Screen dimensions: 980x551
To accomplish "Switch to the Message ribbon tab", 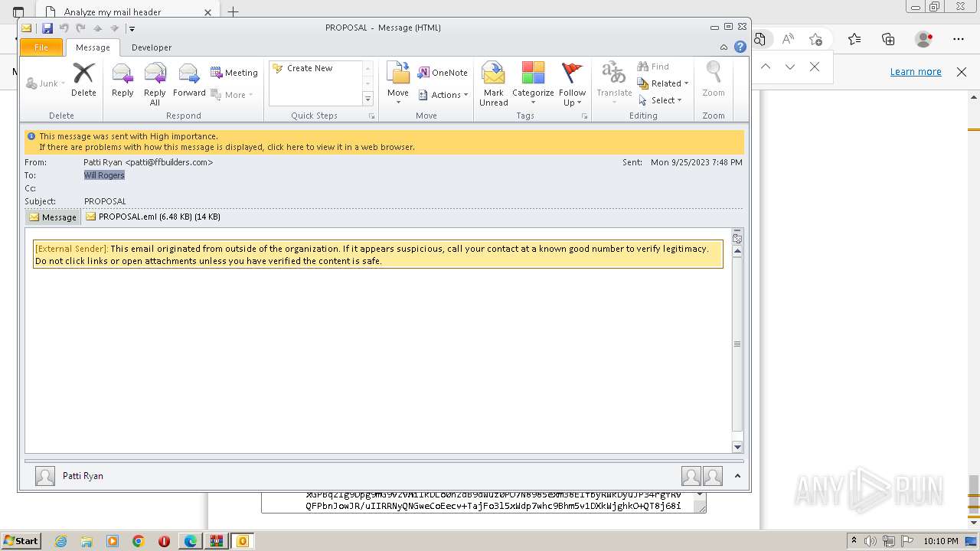I will [x=93, y=47].
